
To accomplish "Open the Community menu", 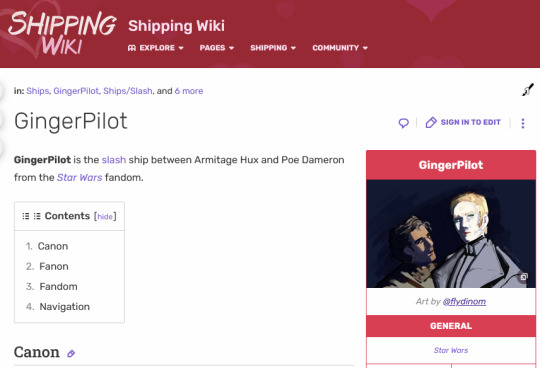I will pos(340,48).
